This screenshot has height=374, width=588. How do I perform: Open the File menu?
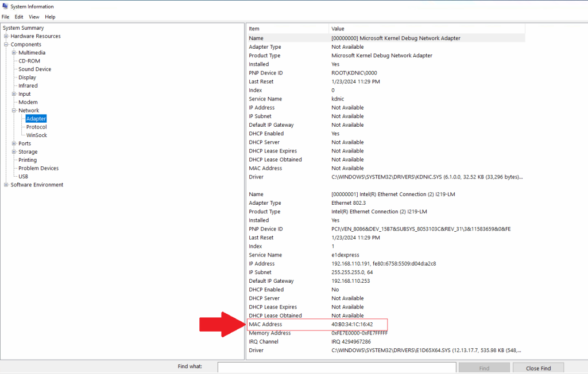5,17
